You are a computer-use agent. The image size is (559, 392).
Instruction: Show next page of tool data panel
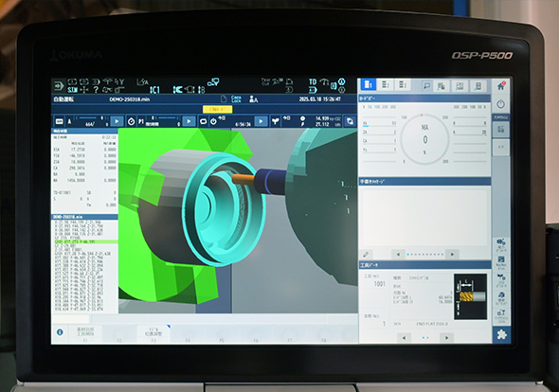(x=446, y=337)
